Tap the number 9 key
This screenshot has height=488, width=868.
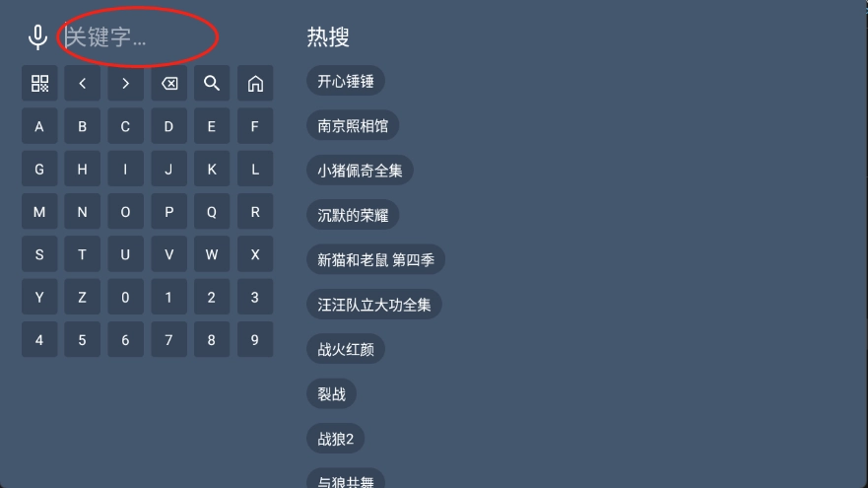[x=255, y=339]
